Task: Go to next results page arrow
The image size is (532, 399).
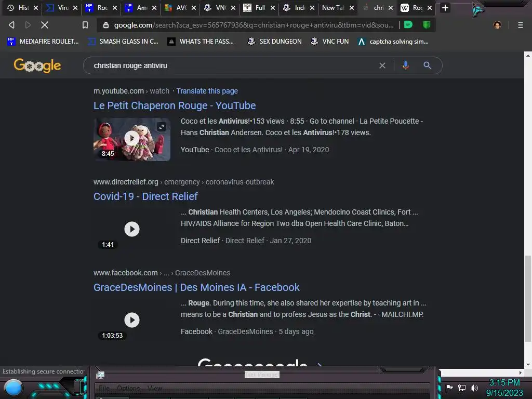Action: point(320,364)
